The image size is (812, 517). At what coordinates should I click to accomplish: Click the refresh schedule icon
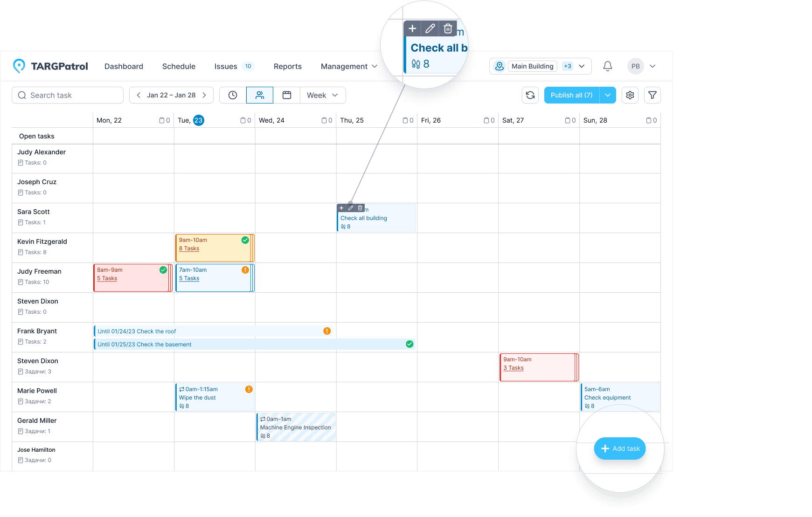[530, 95]
